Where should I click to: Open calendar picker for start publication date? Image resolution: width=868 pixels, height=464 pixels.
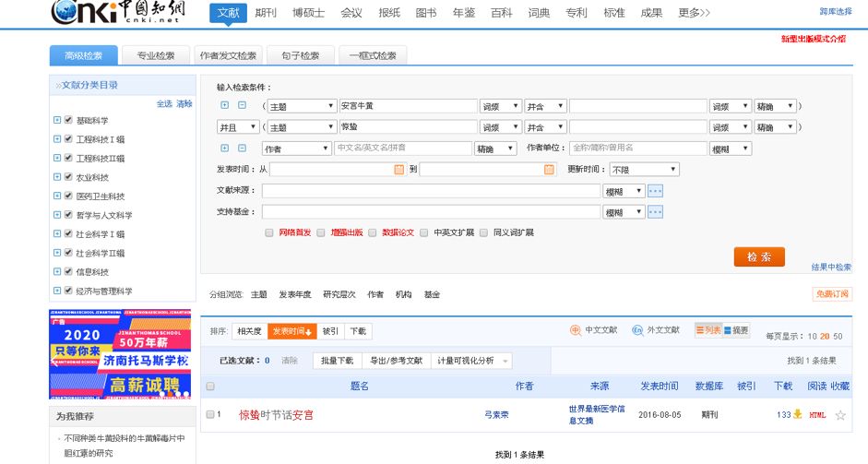(399, 170)
